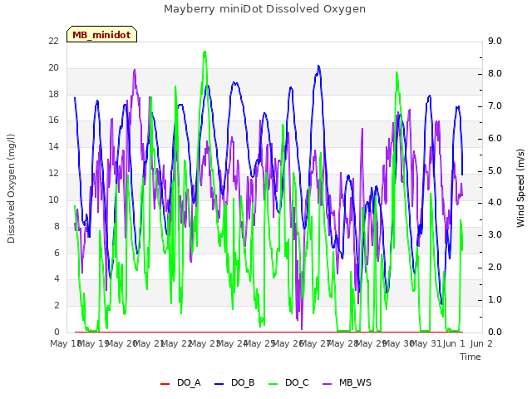
Task: Click the 6 dissolved oxygen tick label
Action: tap(57, 253)
